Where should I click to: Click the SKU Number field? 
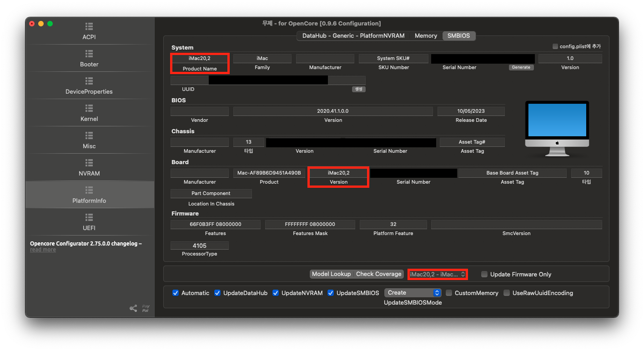(x=393, y=58)
